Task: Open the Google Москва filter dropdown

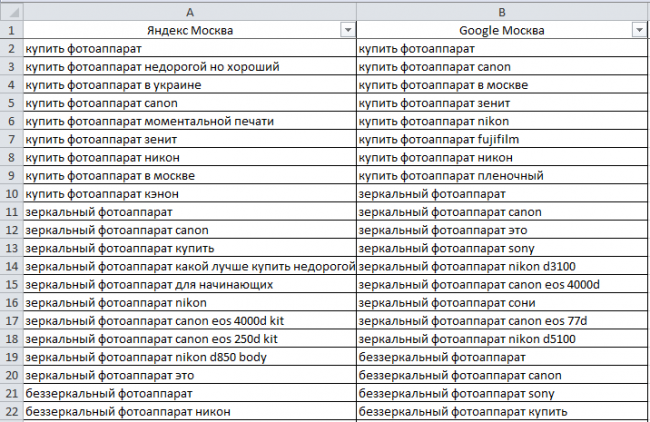Action: coord(638,30)
